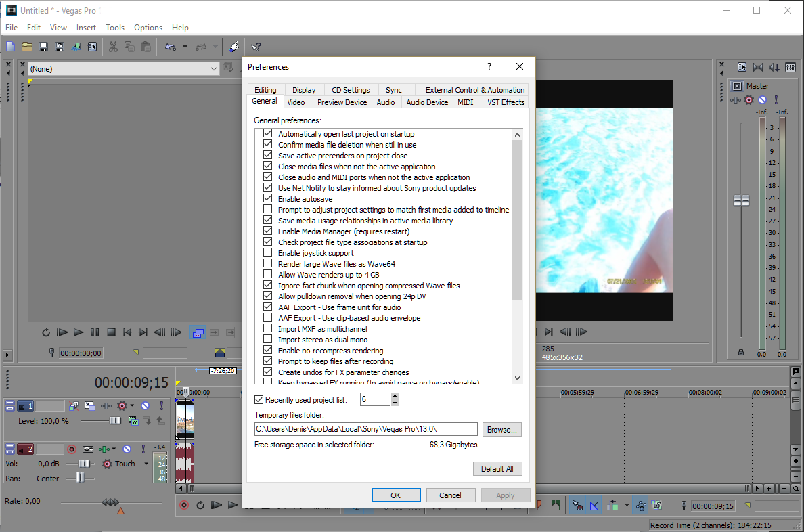Mute video track 1
Image resolution: width=804 pixels, height=532 pixels.
click(146, 406)
